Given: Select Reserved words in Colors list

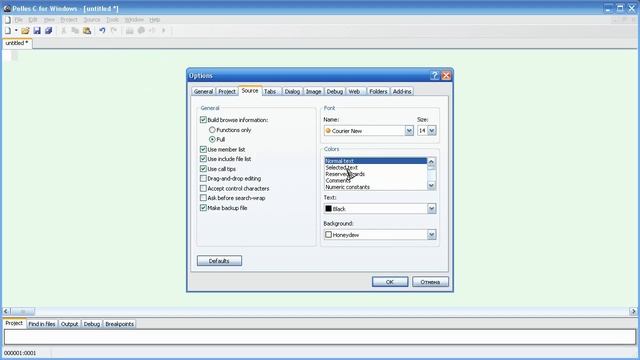Looking at the screenshot, I should pyautogui.click(x=376, y=174).
